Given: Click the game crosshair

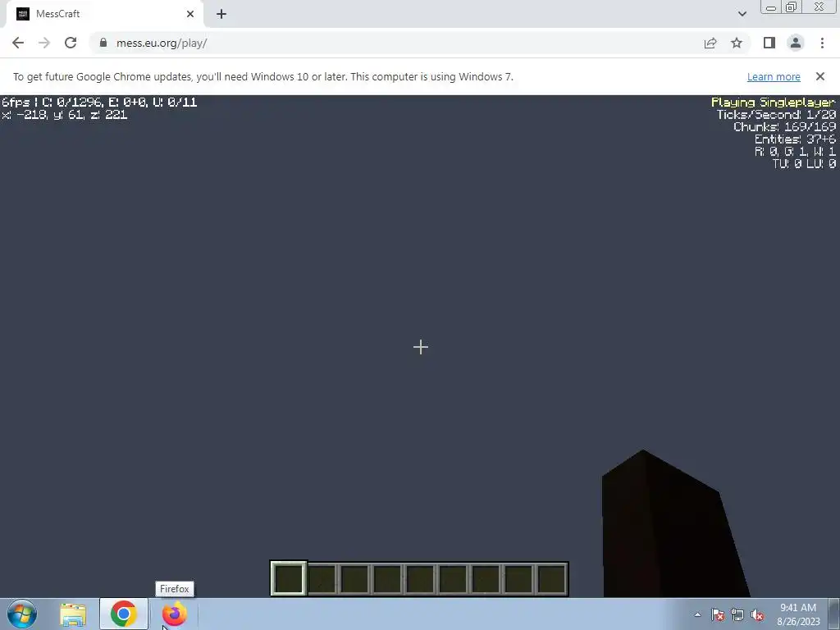Looking at the screenshot, I should 421,347.
